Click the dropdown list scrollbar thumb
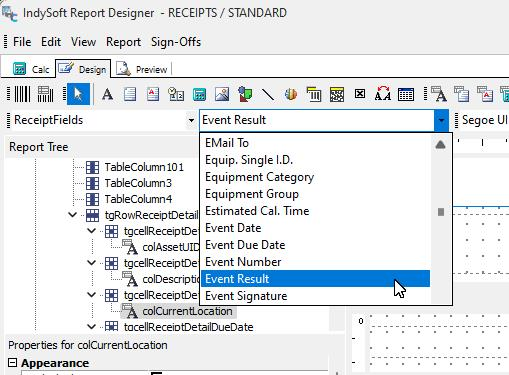This screenshot has height=375, width=509. [441, 212]
